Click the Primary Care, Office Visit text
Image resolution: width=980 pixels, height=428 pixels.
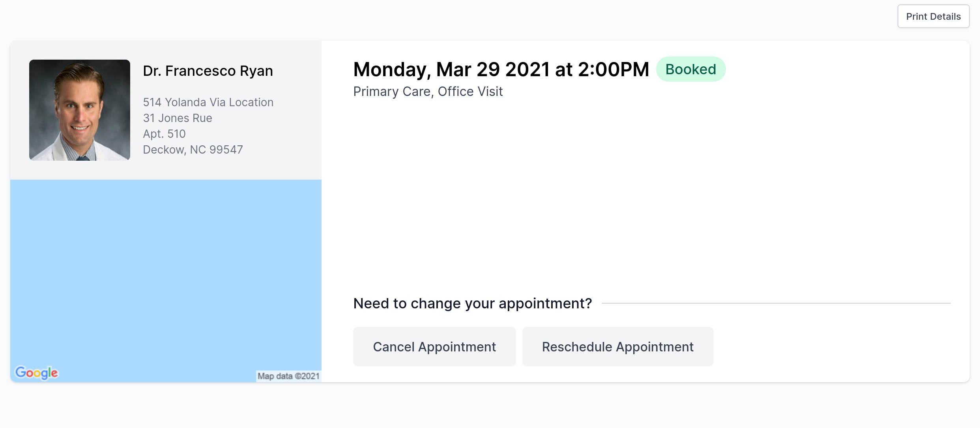pos(428,92)
